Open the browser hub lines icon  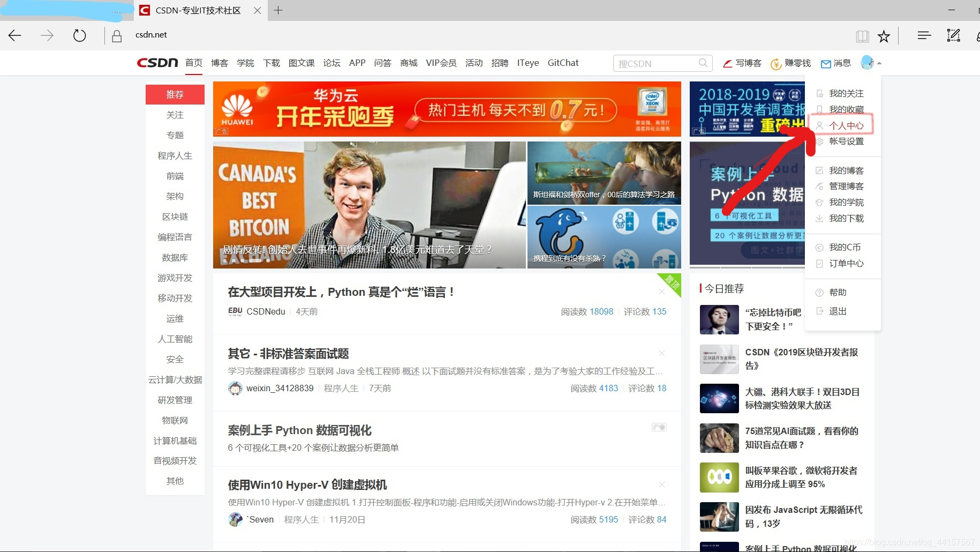pyautogui.click(x=924, y=35)
